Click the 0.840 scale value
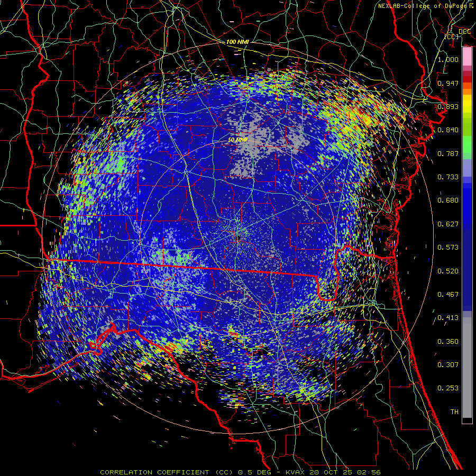The image size is (476, 476). (x=448, y=130)
